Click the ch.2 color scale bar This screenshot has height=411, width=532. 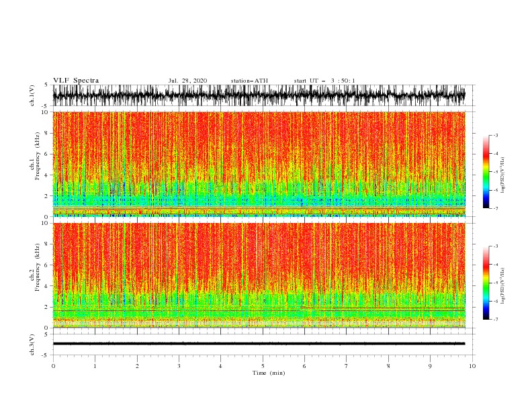(486, 283)
